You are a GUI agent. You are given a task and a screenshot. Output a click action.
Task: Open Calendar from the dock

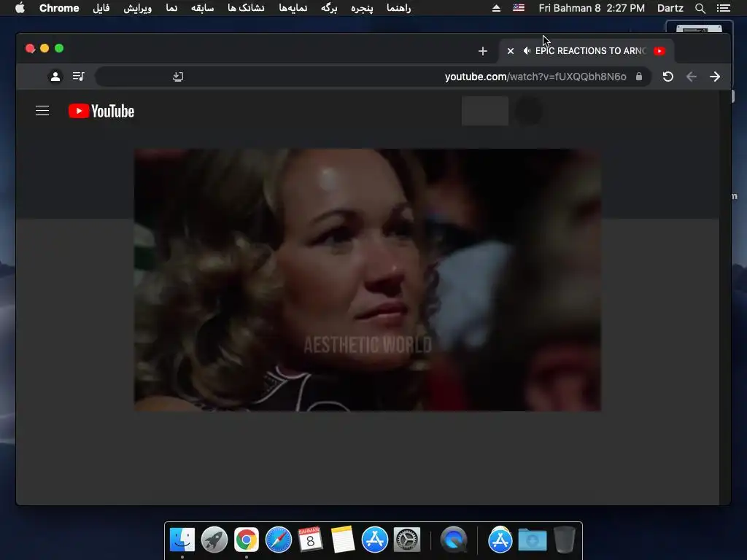click(x=311, y=540)
